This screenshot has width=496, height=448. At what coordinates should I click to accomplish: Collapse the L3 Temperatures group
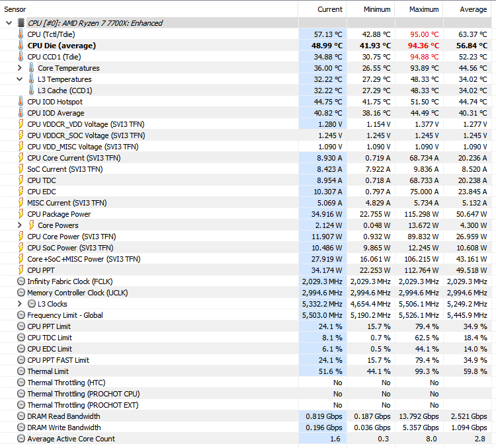coord(20,79)
